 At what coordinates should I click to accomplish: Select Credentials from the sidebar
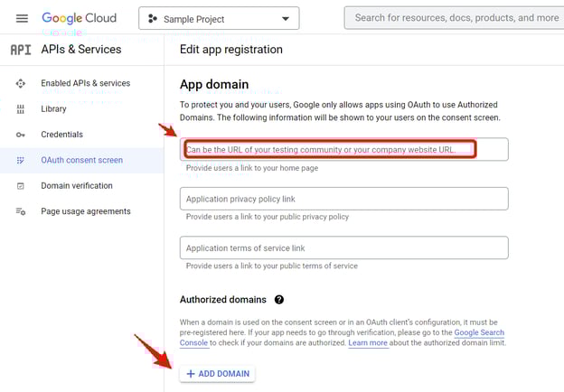(61, 135)
